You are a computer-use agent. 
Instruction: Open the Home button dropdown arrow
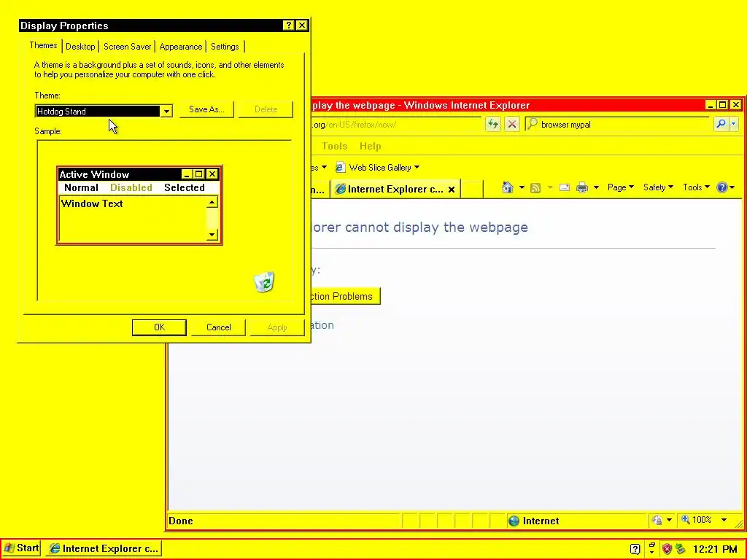522,187
